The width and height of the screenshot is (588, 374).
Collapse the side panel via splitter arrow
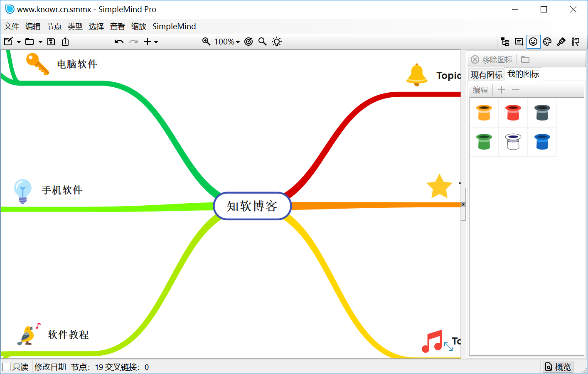463,204
